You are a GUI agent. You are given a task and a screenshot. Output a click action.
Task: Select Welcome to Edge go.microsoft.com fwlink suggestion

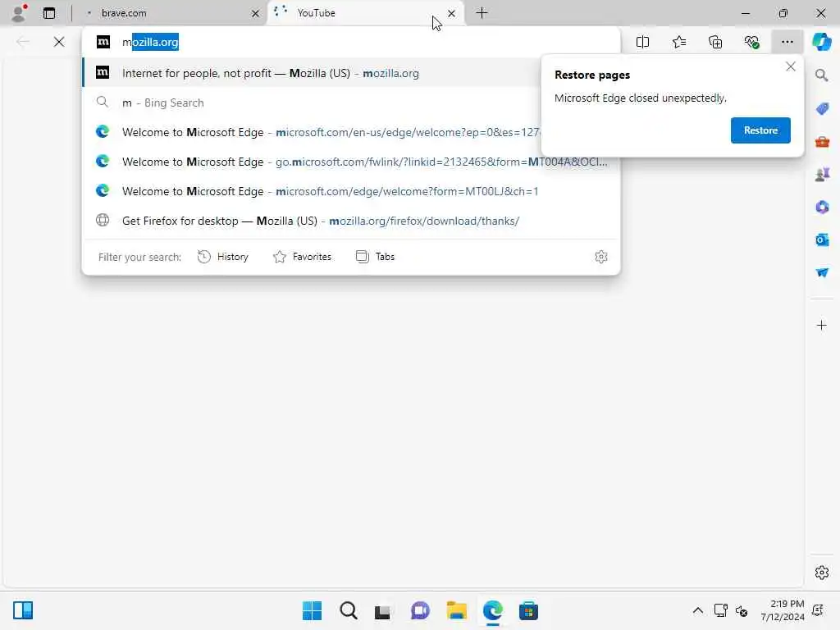point(351,162)
